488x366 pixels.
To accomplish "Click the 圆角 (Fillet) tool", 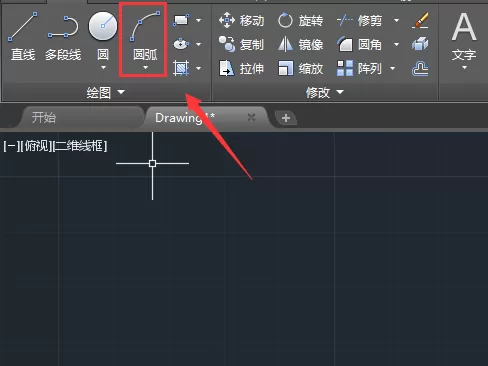I will pyautogui.click(x=359, y=44).
